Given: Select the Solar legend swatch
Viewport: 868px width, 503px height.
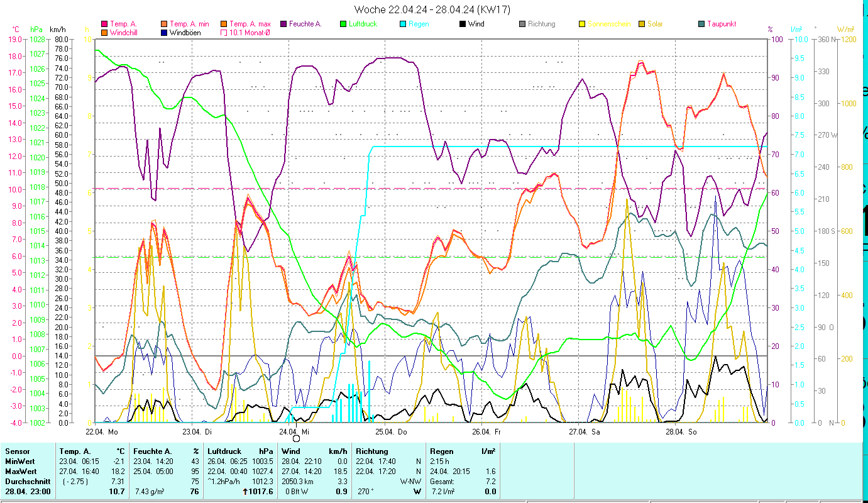Looking at the screenshot, I should pyautogui.click(x=642, y=25).
